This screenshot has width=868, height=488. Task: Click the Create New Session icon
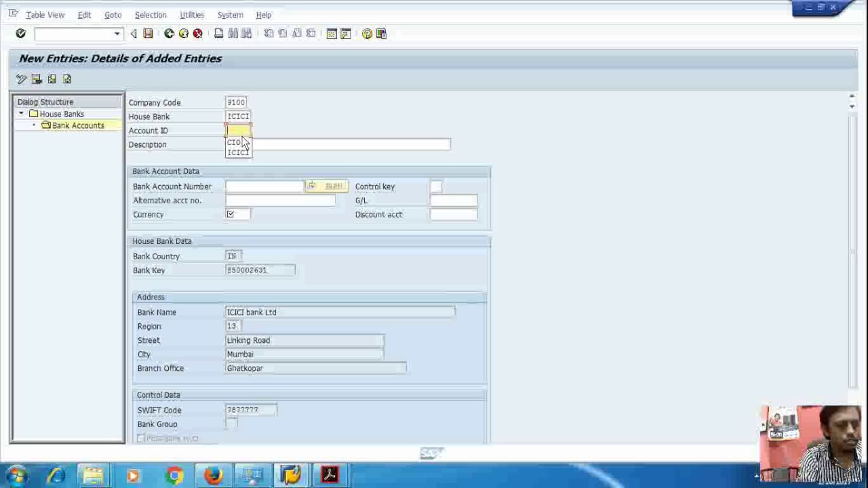[332, 33]
